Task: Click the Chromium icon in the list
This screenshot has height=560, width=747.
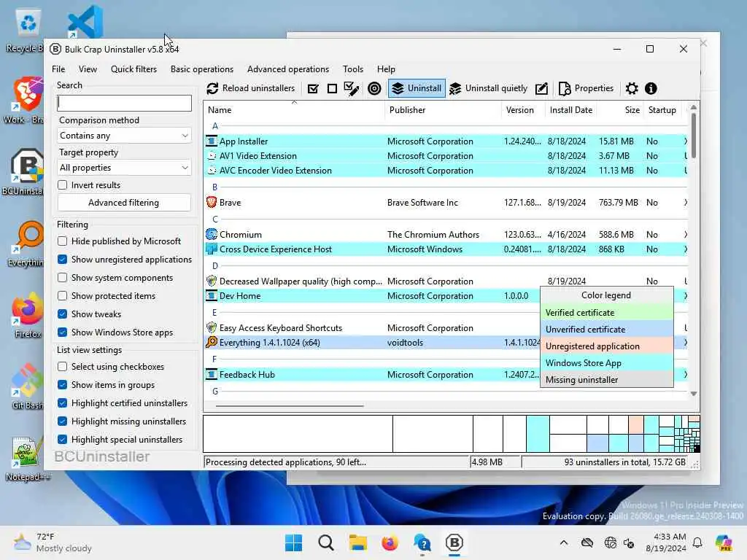Action: [x=212, y=234]
